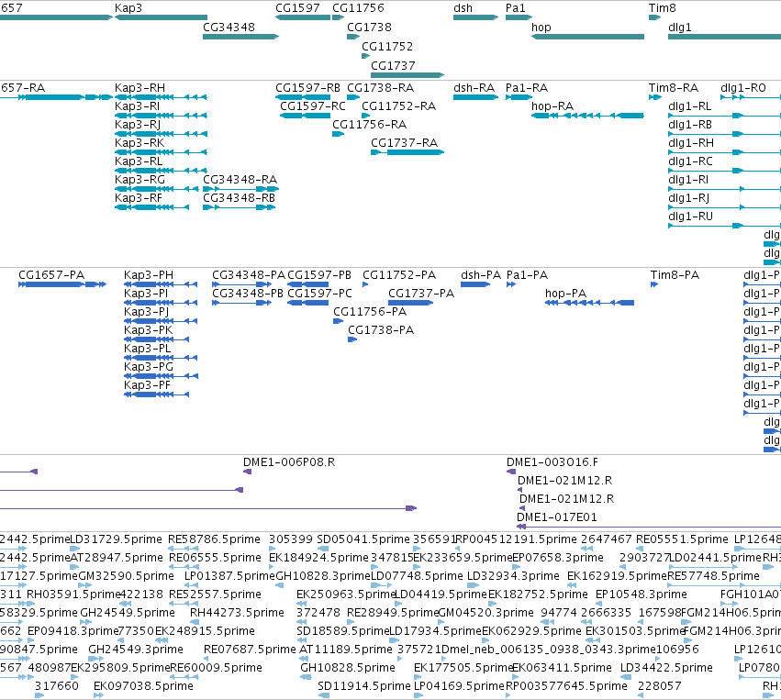Click protein CG1737-PA
Viewport: 781px width, 700px height.
[x=411, y=303]
